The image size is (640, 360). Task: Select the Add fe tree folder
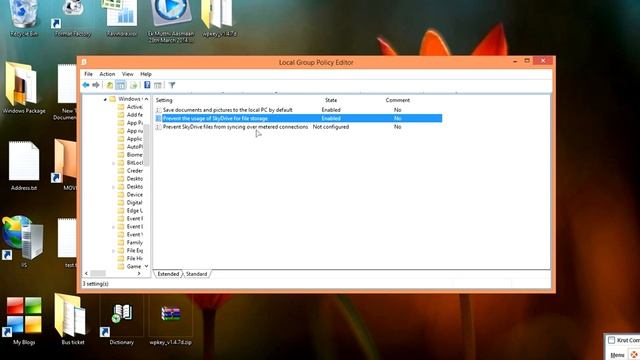[x=130, y=115]
